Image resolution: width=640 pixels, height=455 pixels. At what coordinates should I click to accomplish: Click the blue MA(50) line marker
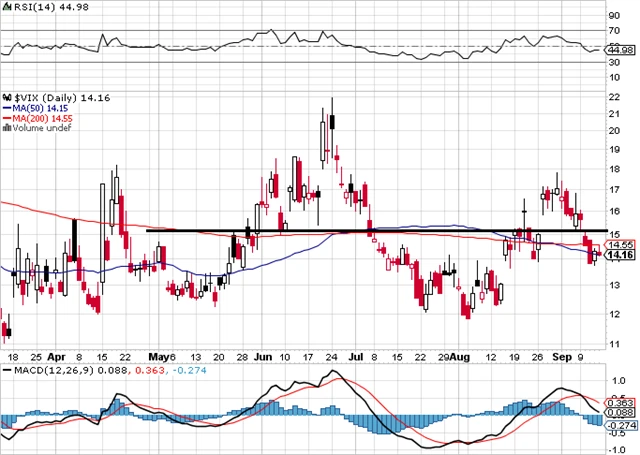click(x=5, y=108)
